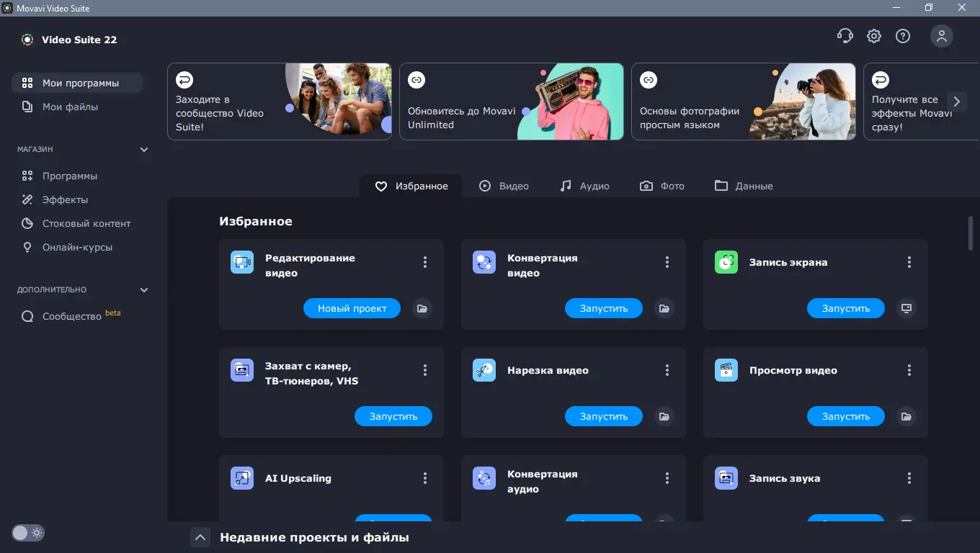Open the three-dot menu on Запись экрана card
980x553 pixels.
click(909, 262)
